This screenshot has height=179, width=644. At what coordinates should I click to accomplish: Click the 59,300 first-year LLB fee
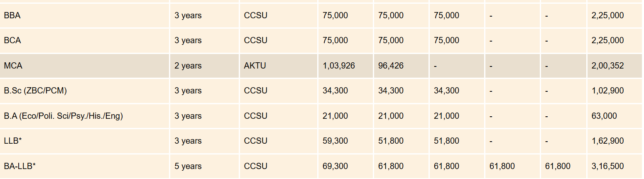pos(335,141)
